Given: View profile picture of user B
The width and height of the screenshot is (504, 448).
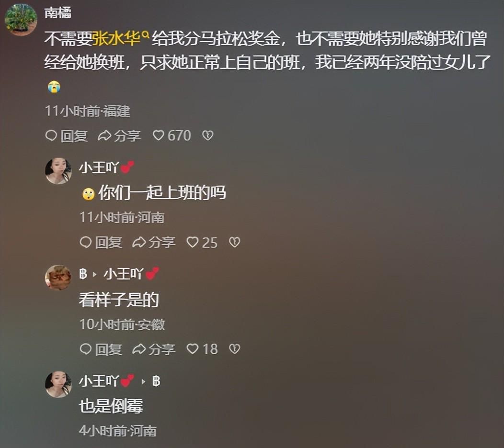Looking at the screenshot, I should point(58,278).
